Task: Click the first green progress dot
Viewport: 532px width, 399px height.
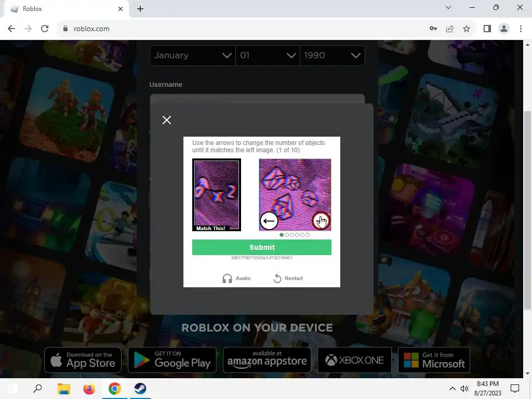Action: pos(282,235)
